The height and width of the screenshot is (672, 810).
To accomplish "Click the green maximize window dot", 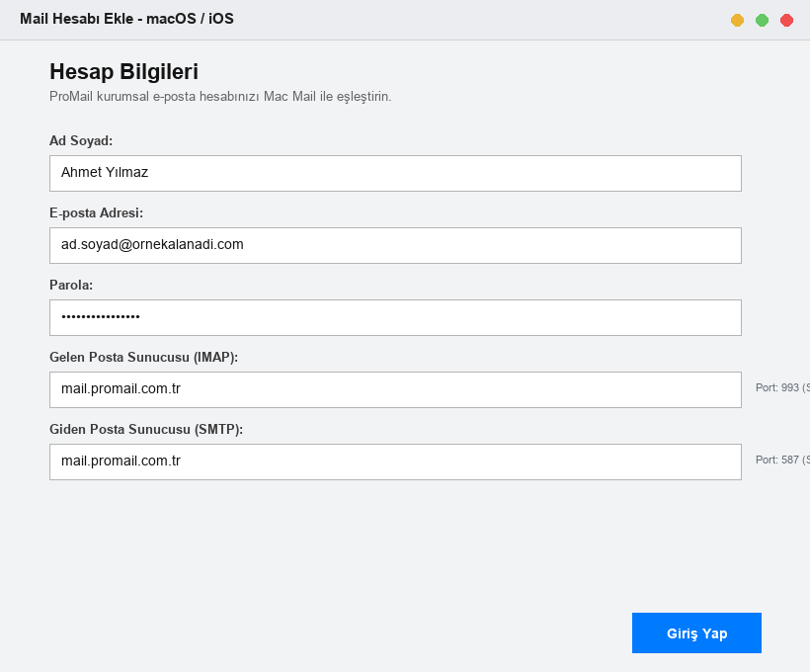I will [x=762, y=20].
